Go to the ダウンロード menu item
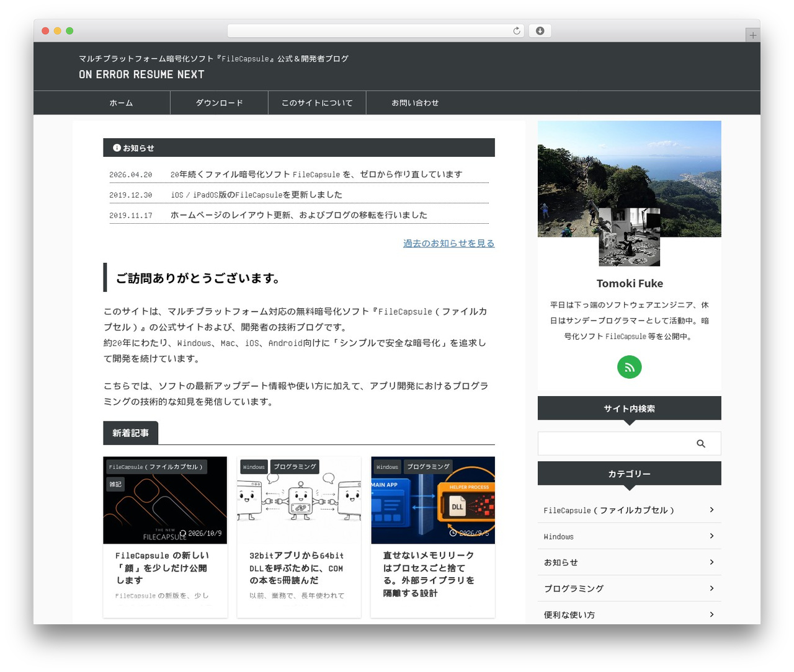 point(220,103)
